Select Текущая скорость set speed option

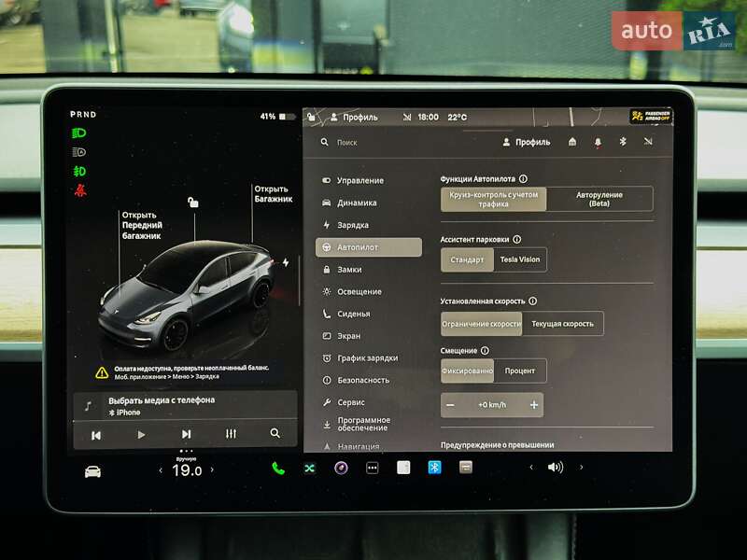coord(563,324)
